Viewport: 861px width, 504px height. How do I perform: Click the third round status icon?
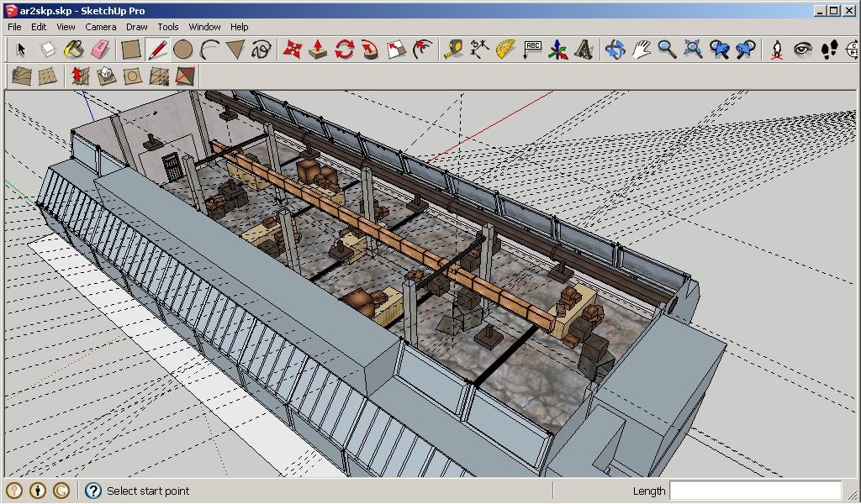tap(61, 491)
